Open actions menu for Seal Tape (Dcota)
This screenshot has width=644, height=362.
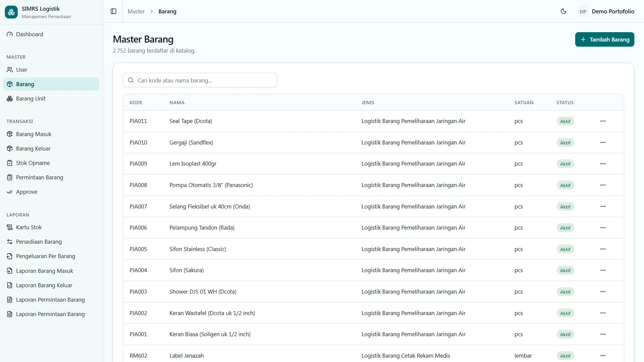pyautogui.click(x=603, y=121)
